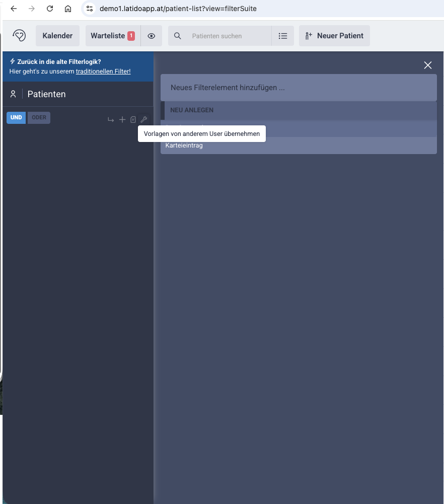This screenshot has width=444, height=504.
Task: Toggle the waitlist eye visibility icon
Action: (151, 36)
